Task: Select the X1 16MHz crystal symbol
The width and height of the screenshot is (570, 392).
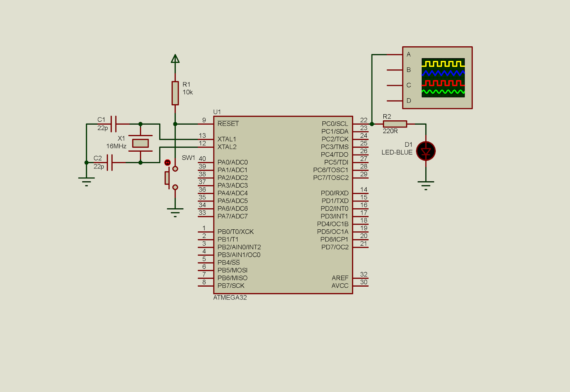Action: click(140, 143)
